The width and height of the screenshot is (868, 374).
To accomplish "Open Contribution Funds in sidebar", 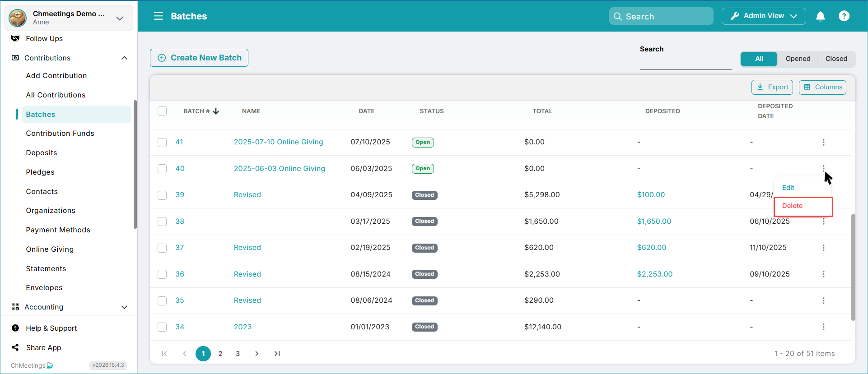I will pos(60,134).
